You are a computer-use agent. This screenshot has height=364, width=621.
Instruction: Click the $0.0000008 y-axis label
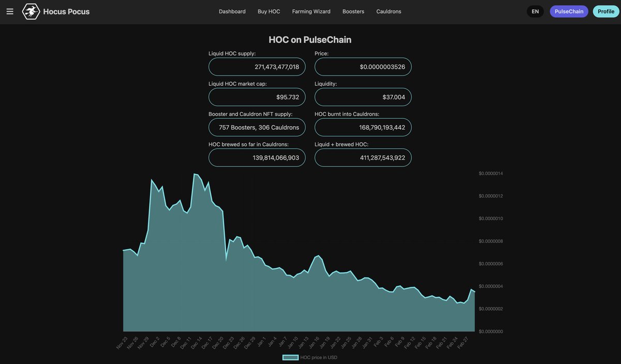pos(491,241)
